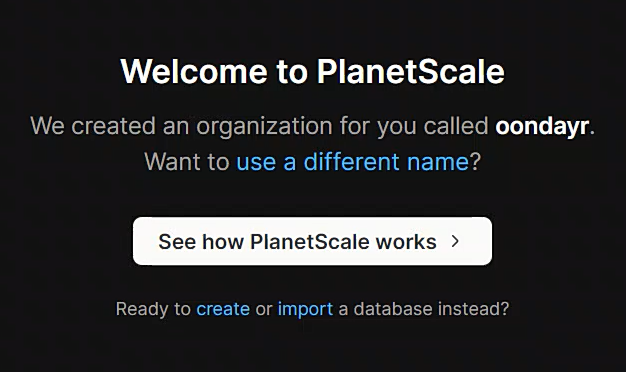Click the word 'PlanetScale' in the heading

point(411,71)
